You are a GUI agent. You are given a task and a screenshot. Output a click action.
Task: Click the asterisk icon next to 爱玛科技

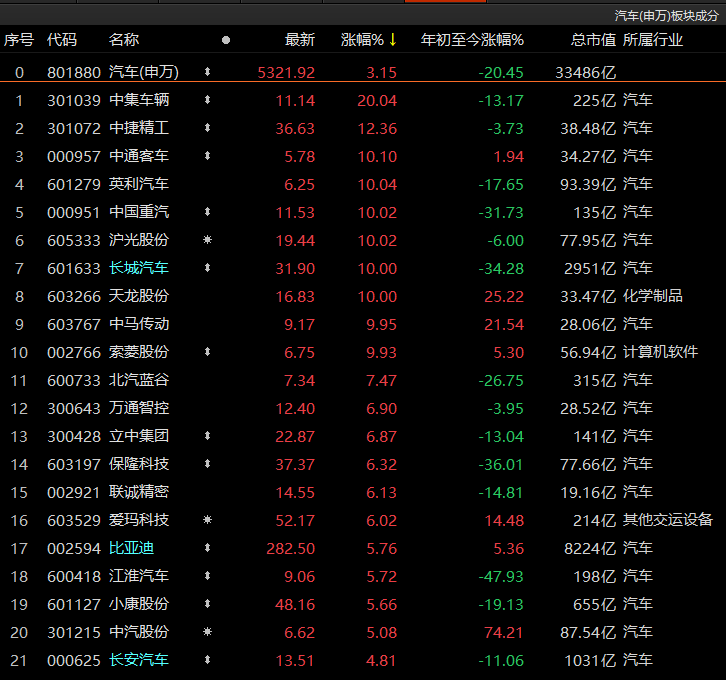pos(208,520)
